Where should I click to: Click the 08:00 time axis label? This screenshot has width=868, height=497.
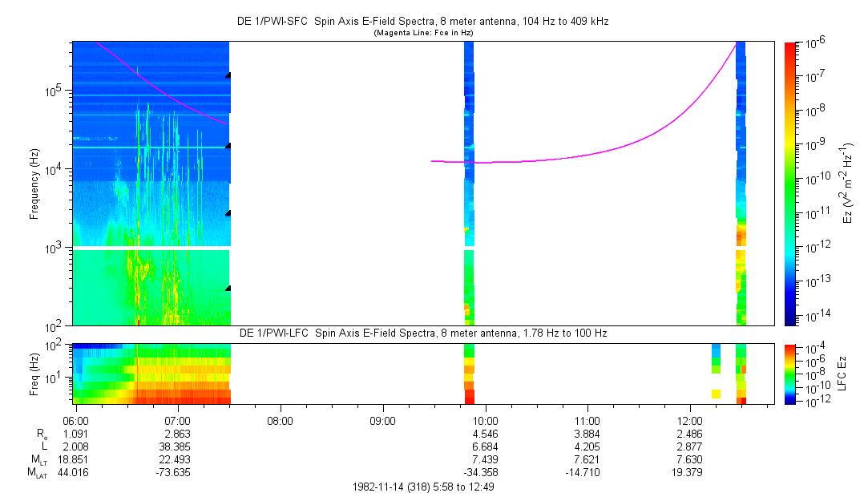280,421
